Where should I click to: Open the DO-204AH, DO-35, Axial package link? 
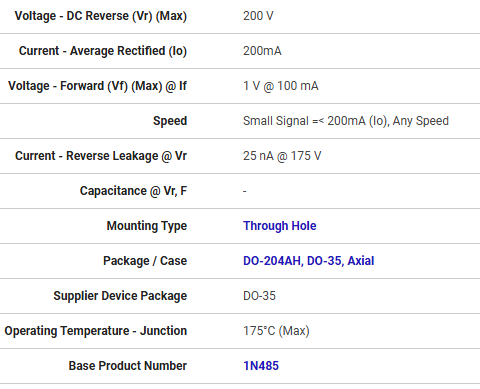[x=308, y=261]
